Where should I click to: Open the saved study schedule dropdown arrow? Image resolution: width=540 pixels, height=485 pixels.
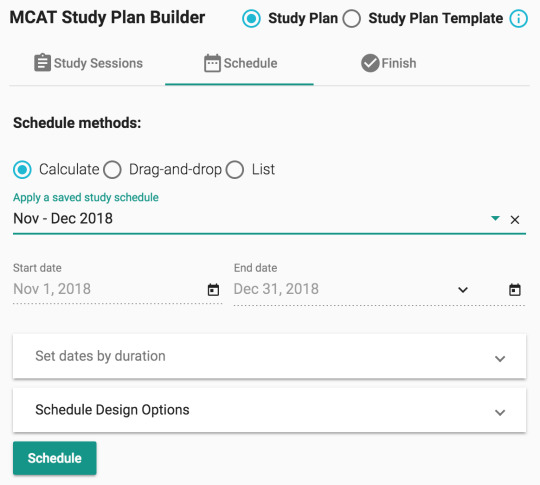coord(495,218)
